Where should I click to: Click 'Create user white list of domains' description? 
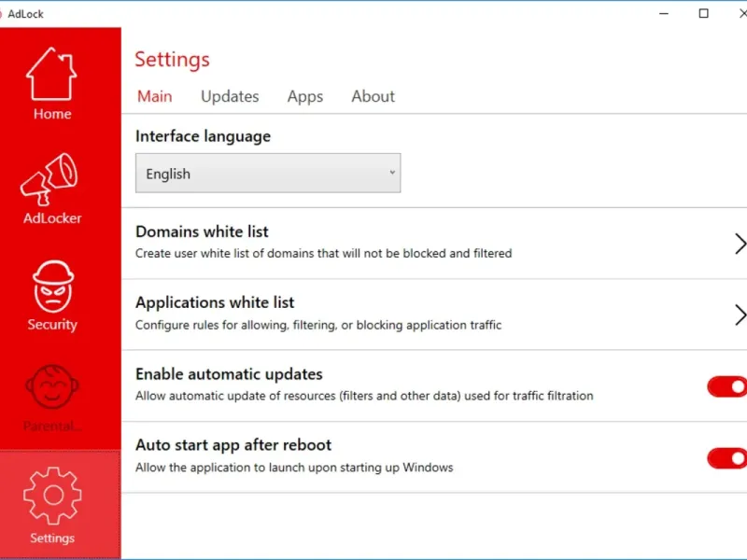click(323, 253)
